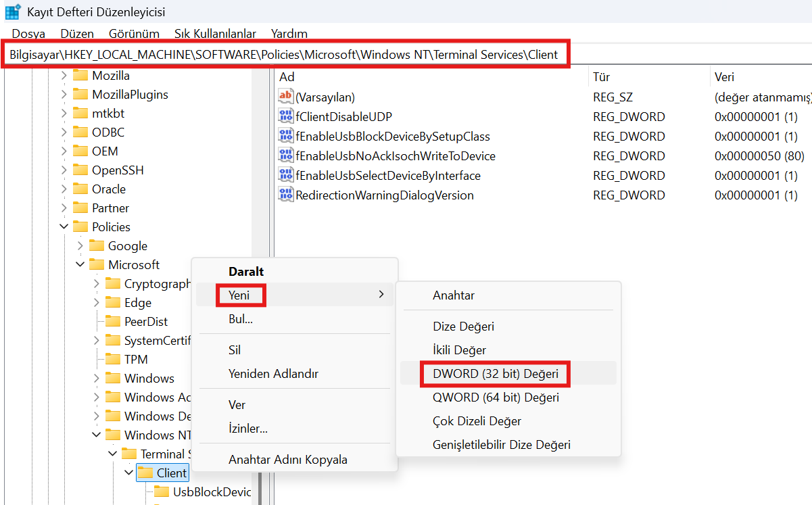Click the Registry Editor app icon in title bar
812x505 pixels.
click(12, 12)
